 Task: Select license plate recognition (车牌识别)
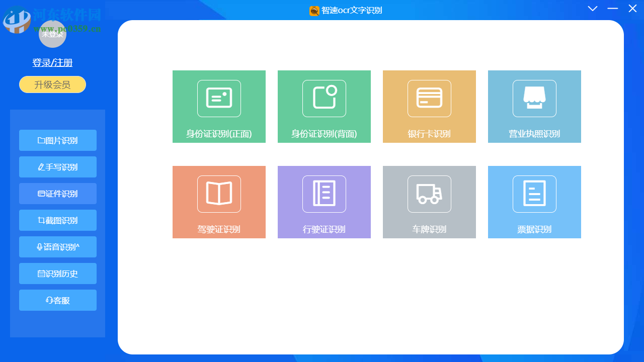tap(429, 202)
